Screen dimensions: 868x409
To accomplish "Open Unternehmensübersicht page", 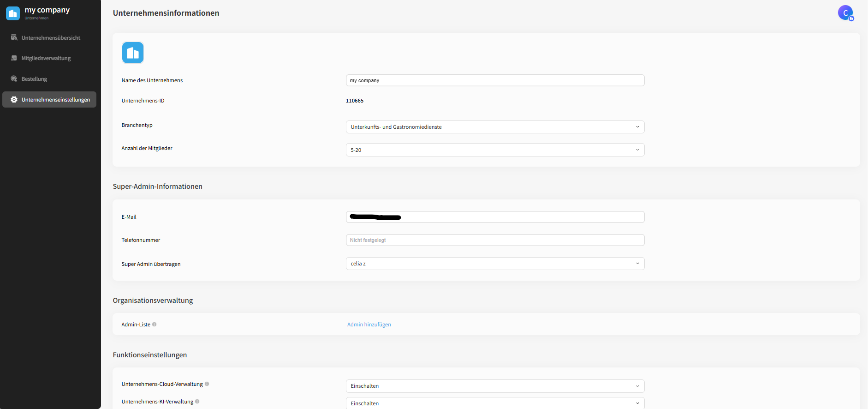I will click(x=49, y=37).
